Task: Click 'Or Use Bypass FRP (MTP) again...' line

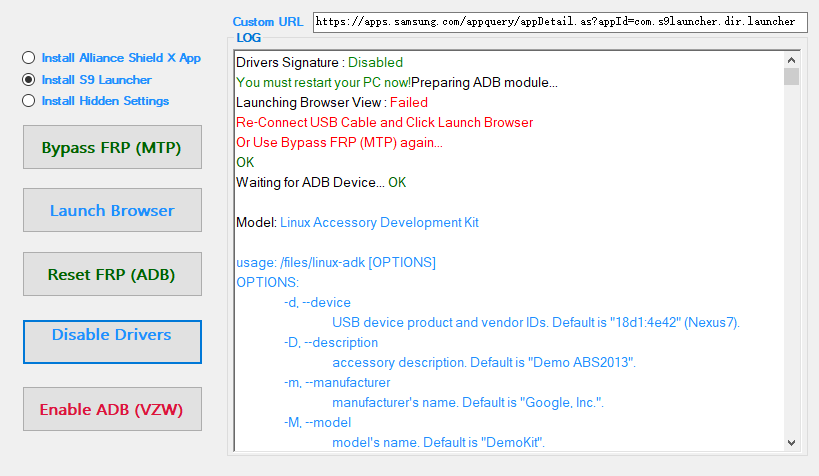Action: (x=339, y=142)
